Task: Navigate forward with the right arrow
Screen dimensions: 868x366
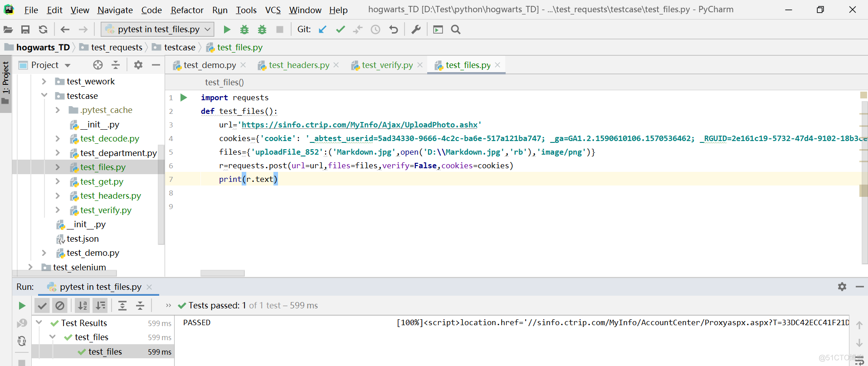Action: click(x=83, y=29)
